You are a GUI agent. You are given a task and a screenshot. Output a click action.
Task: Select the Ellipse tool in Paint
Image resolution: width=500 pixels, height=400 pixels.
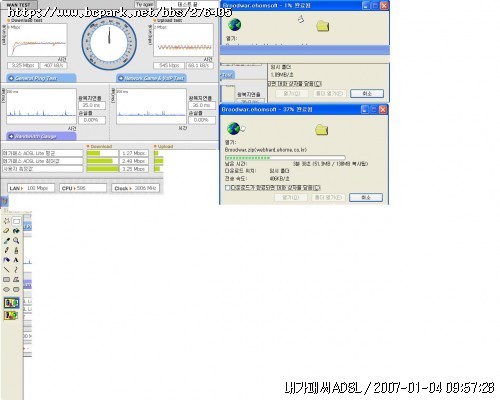[x=6, y=289]
